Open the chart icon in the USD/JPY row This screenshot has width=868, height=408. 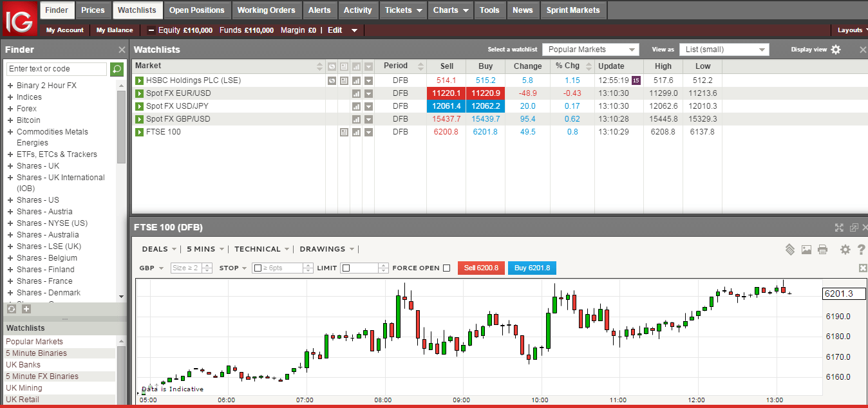click(356, 106)
